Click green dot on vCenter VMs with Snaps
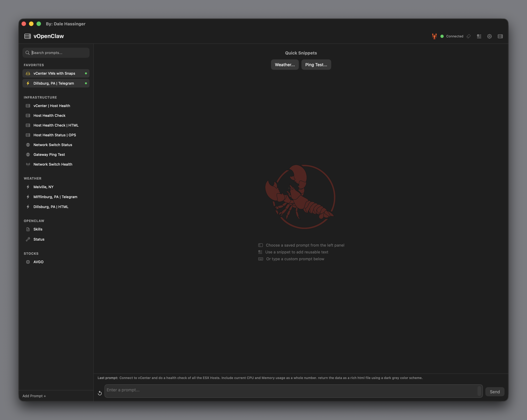The height and width of the screenshot is (420, 527). click(86, 73)
